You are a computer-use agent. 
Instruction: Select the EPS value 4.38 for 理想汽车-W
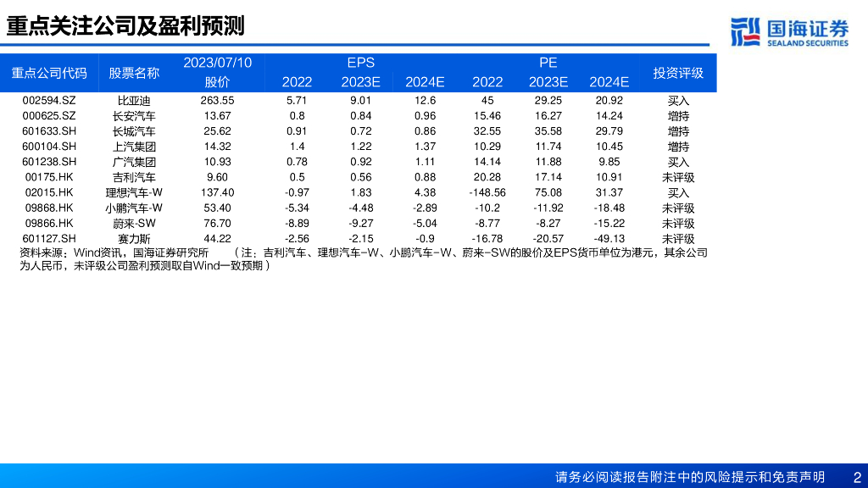[x=426, y=193]
